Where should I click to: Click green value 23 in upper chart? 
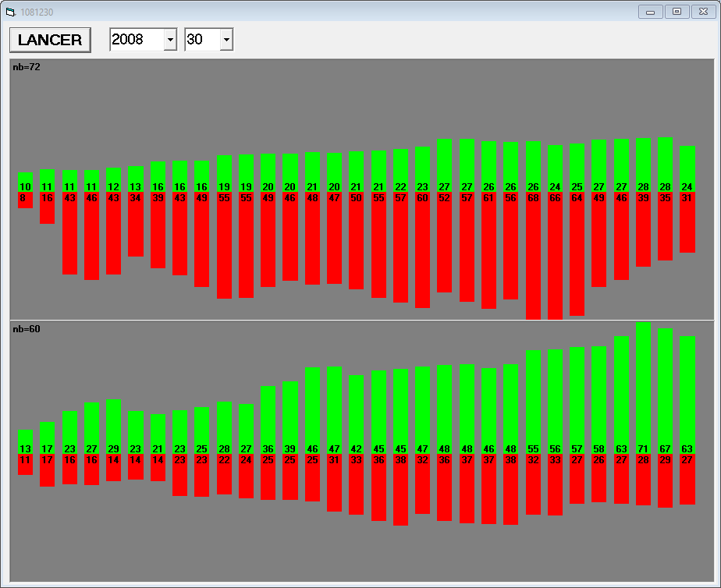click(x=422, y=187)
